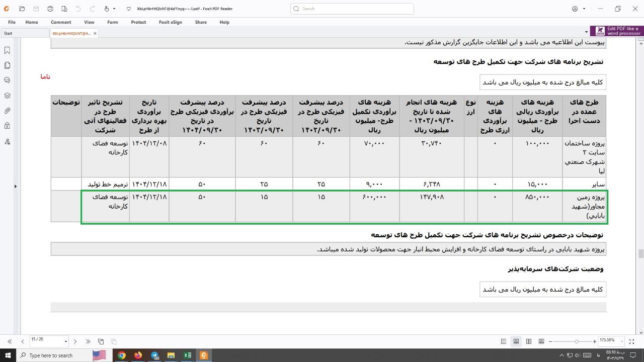This screenshot has height=362, width=644.
Task: Show the Comments panel in sidebar
Action: click(7, 80)
